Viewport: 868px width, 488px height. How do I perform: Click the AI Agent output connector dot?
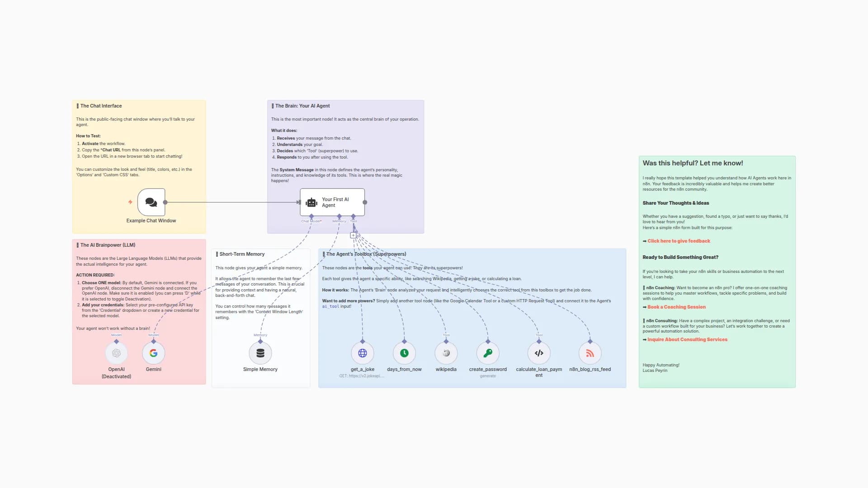pyautogui.click(x=365, y=202)
